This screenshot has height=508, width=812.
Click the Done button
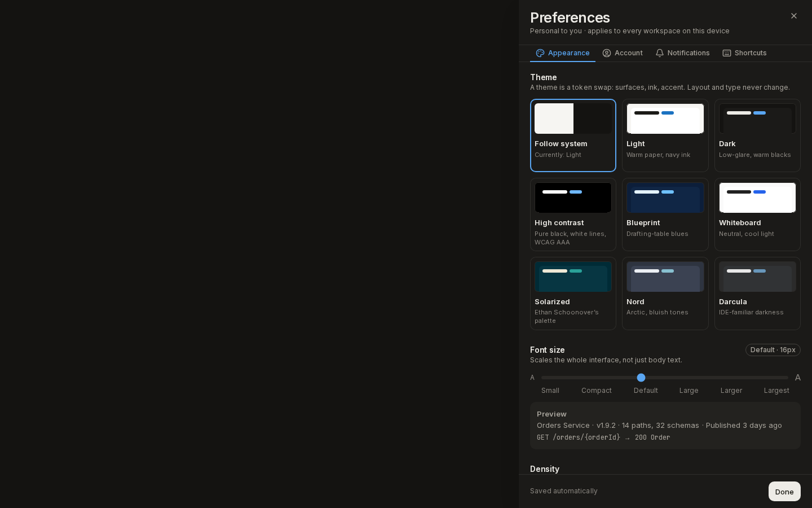pyautogui.click(x=784, y=492)
